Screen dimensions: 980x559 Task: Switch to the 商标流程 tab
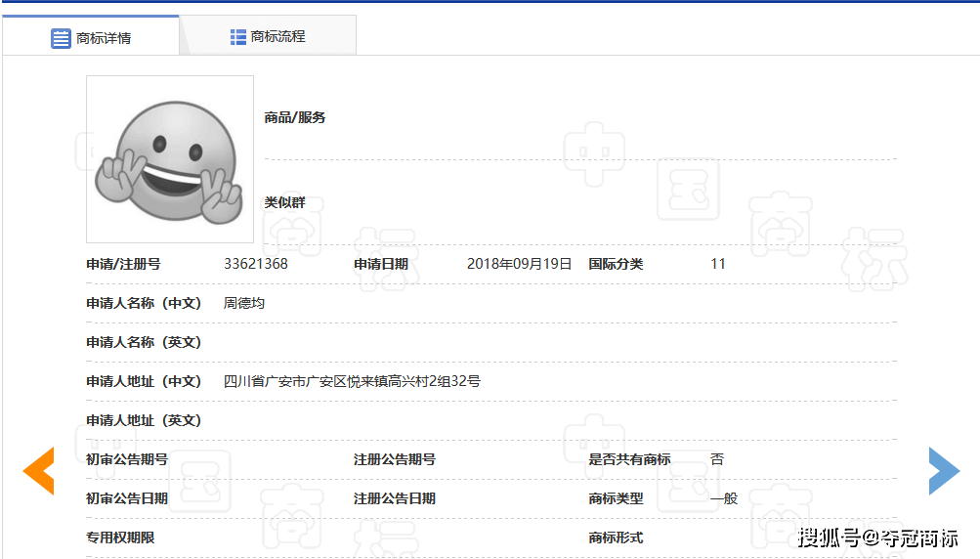(268, 36)
